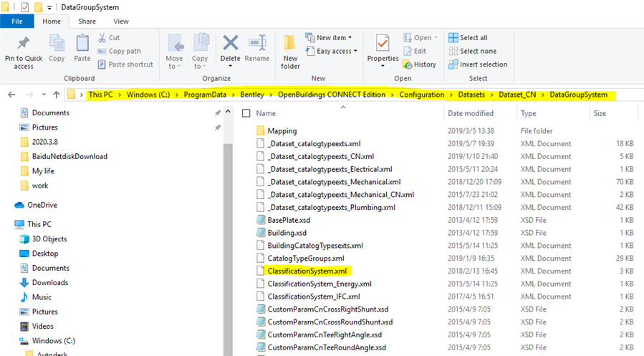Click the Edit ribbon icon
Image resolution: width=644 pixels, height=356 pixels.
[x=408, y=52]
